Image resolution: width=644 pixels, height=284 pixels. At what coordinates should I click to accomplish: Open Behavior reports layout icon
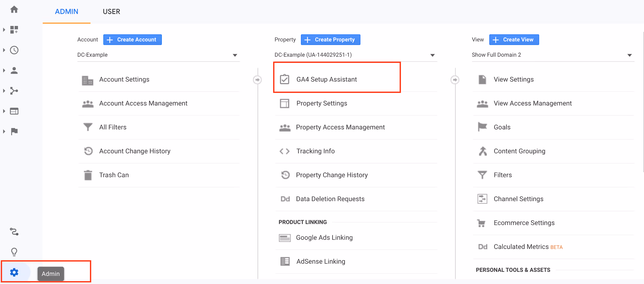point(14,111)
